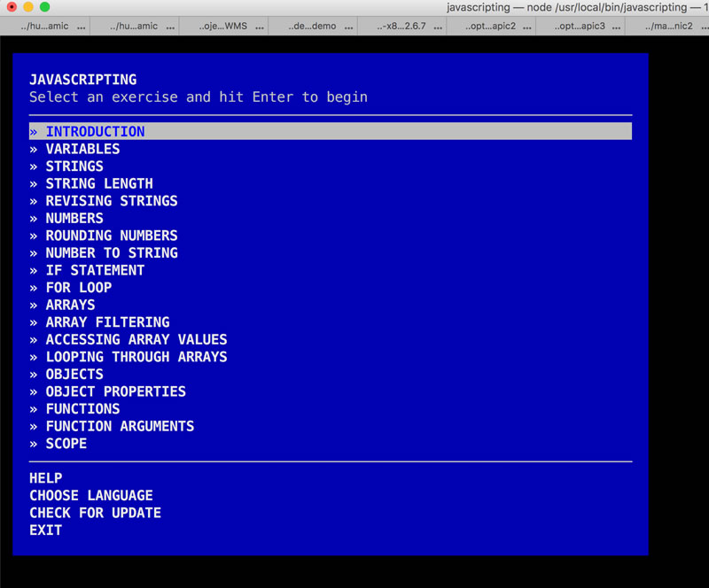Choose NUMBER TO STRING exercise
Screen dimensions: 709x588
[x=112, y=253]
